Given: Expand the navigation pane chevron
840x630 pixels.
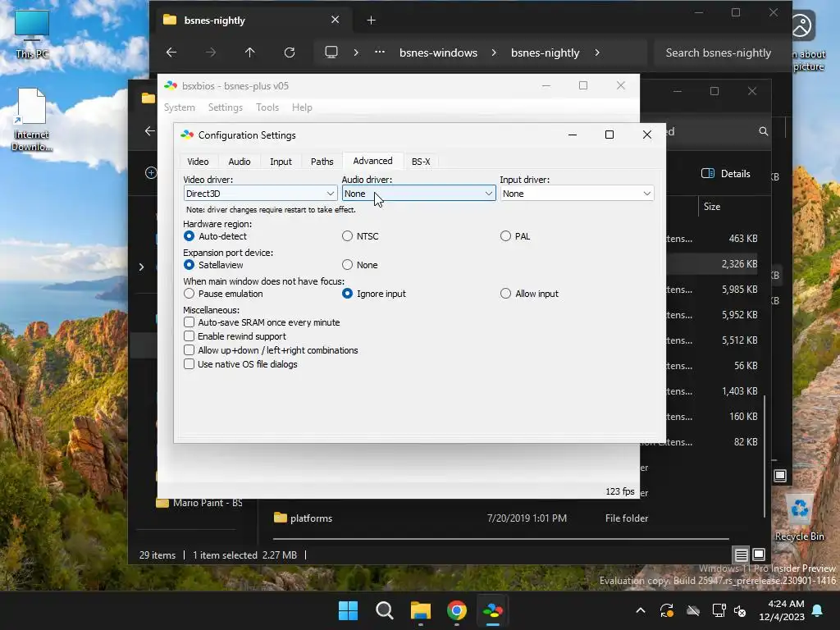Looking at the screenshot, I should coord(141,267).
